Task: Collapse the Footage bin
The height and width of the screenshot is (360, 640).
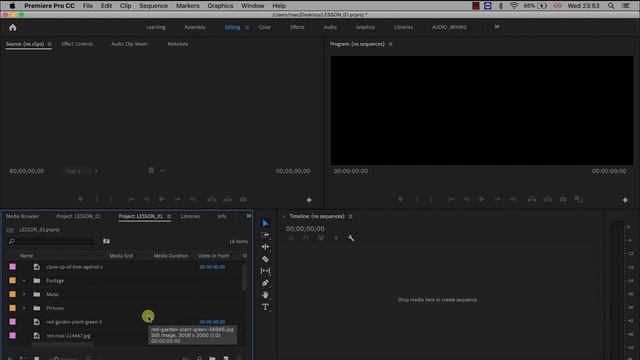Action: pos(24,281)
